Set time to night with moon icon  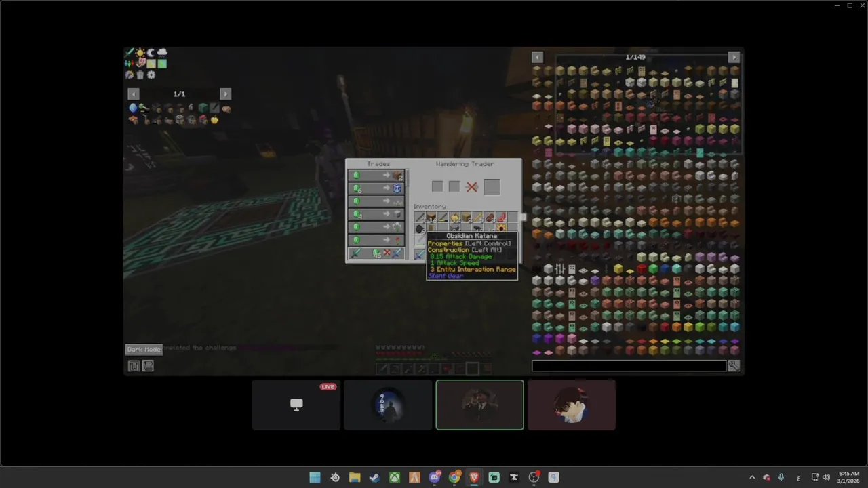pyautogui.click(x=151, y=53)
